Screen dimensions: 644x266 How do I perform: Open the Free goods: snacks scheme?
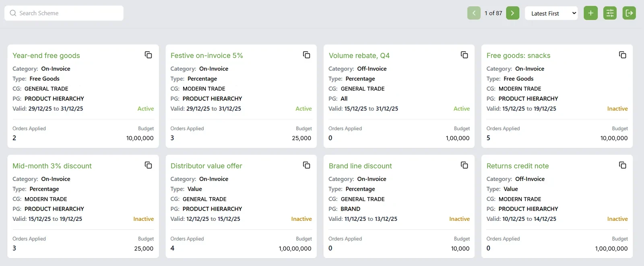pyautogui.click(x=518, y=56)
